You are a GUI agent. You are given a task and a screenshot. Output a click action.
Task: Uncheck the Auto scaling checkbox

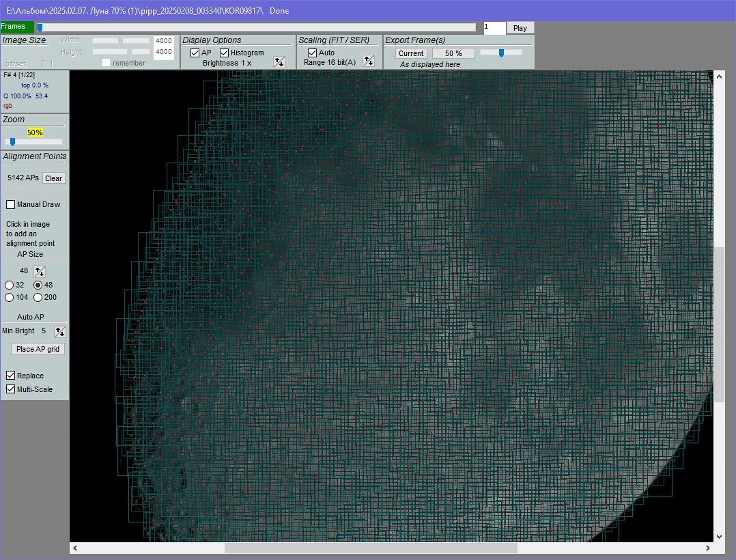click(x=313, y=53)
